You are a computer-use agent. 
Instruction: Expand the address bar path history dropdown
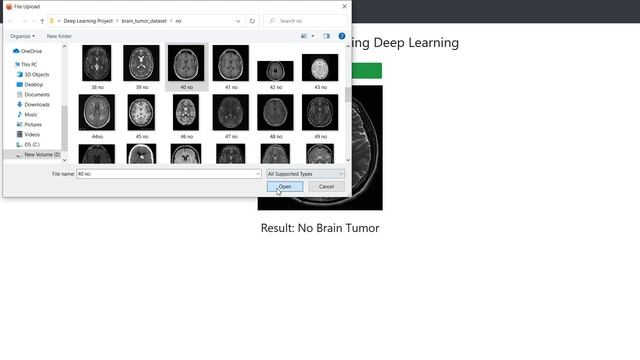pyautogui.click(x=238, y=21)
